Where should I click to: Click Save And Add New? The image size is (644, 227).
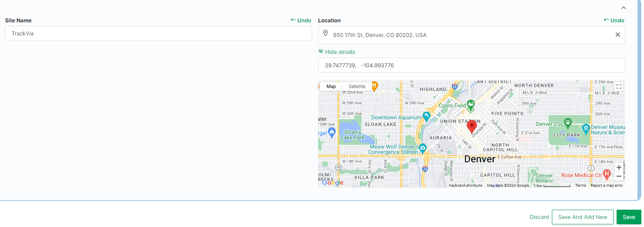pyautogui.click(x=583, y=217)
